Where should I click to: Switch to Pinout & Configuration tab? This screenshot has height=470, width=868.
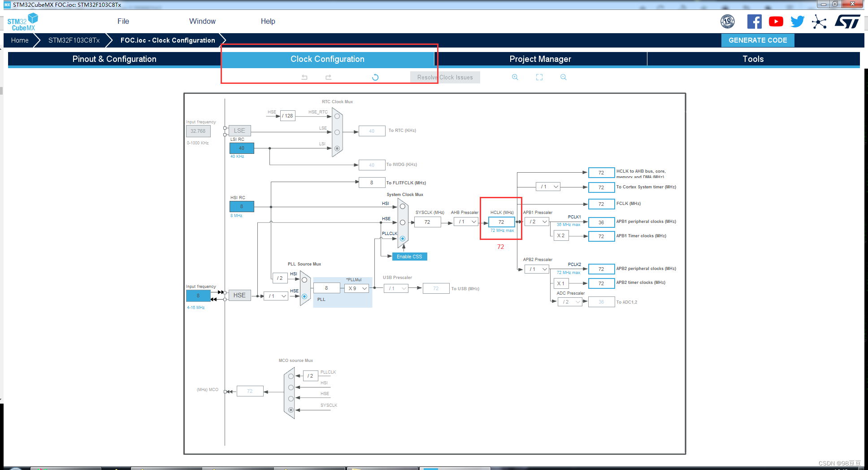coord(114,59)
